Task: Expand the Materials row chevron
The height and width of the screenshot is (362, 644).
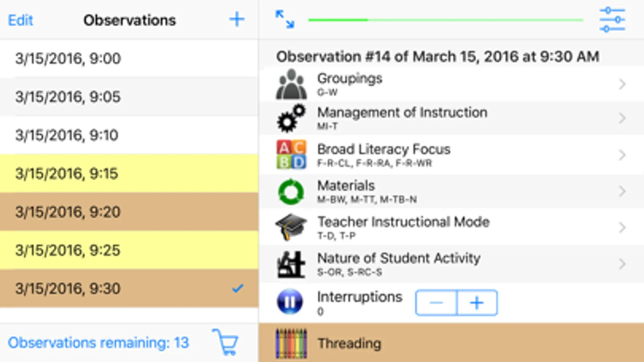Action: tap(622, 191)
